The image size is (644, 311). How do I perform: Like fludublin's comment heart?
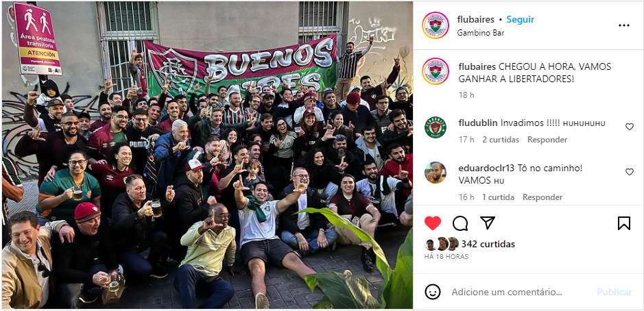(x=629, y=127)
